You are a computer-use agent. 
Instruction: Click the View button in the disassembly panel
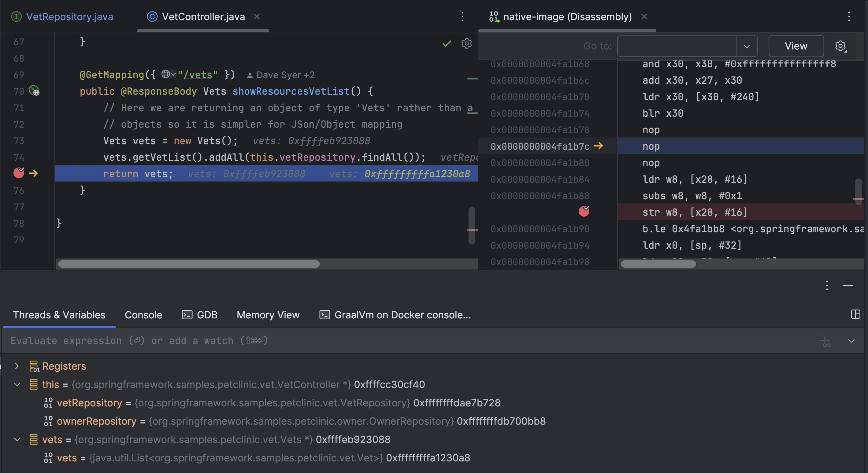coord(796,46)
